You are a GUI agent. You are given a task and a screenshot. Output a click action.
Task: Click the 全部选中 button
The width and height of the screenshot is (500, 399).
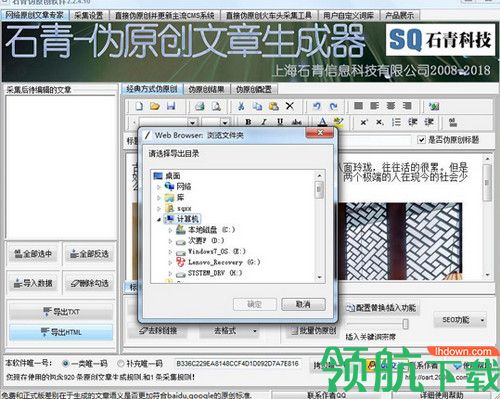point(33,254)
